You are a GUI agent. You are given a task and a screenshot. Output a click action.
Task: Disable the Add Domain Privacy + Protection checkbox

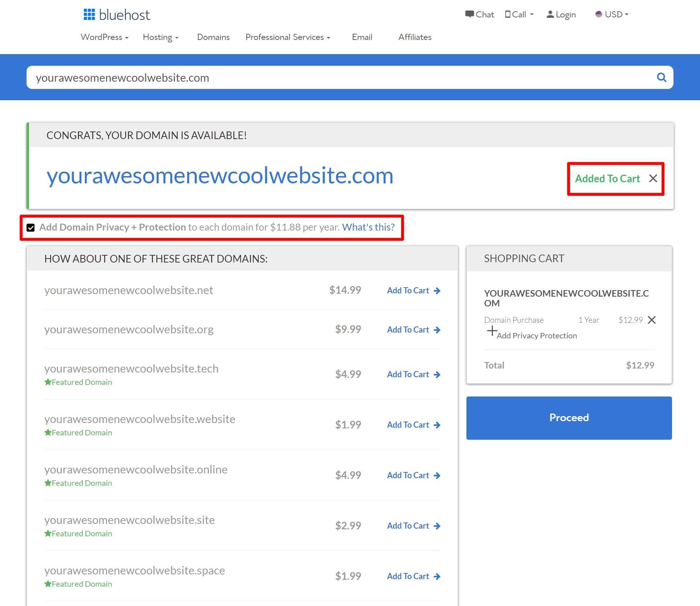[31, 227]
